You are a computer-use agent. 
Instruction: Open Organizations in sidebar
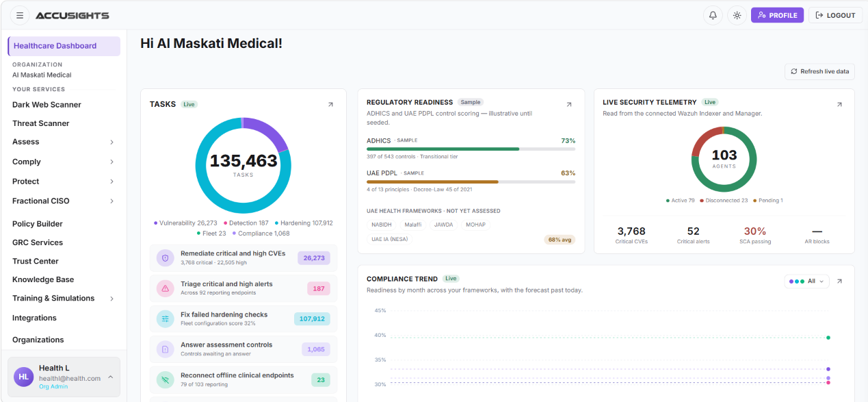(38, 340)
